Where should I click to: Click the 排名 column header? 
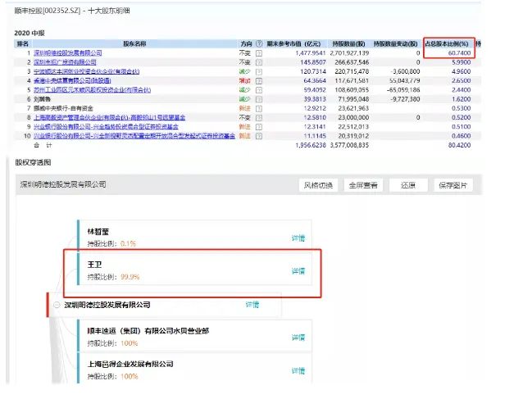[x=23, y=43]
